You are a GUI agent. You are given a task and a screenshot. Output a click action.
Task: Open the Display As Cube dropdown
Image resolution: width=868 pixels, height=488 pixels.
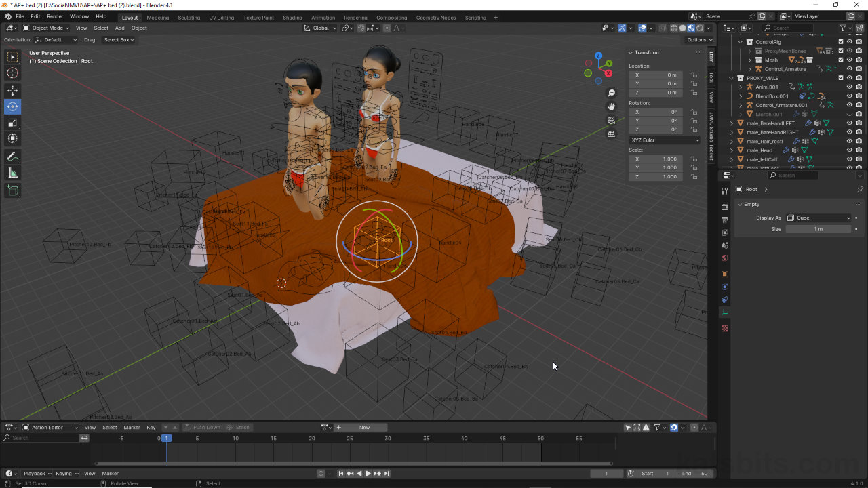(818, 218)
